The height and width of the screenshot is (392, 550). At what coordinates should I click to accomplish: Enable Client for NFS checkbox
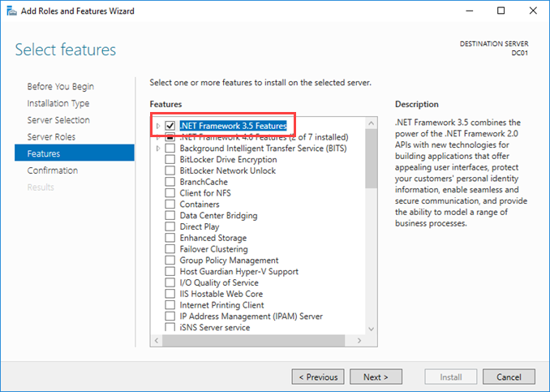pyautogui.click(x=170, y=193)
